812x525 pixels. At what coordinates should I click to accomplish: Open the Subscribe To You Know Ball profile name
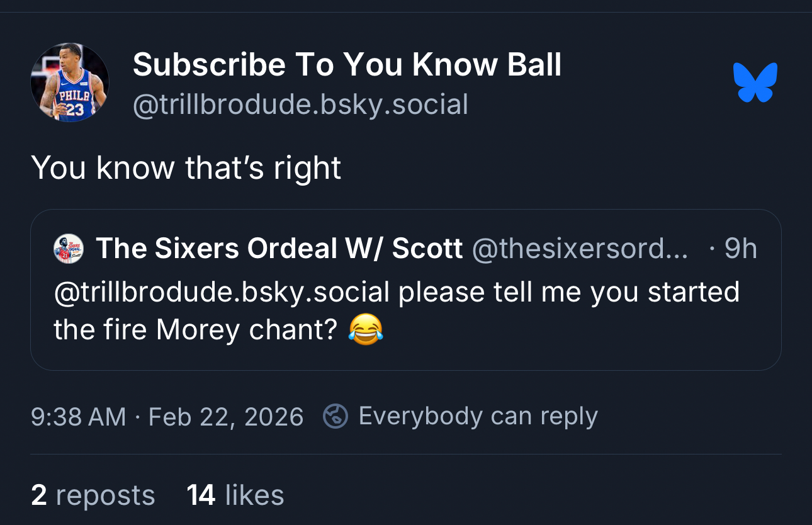[347, 65]
